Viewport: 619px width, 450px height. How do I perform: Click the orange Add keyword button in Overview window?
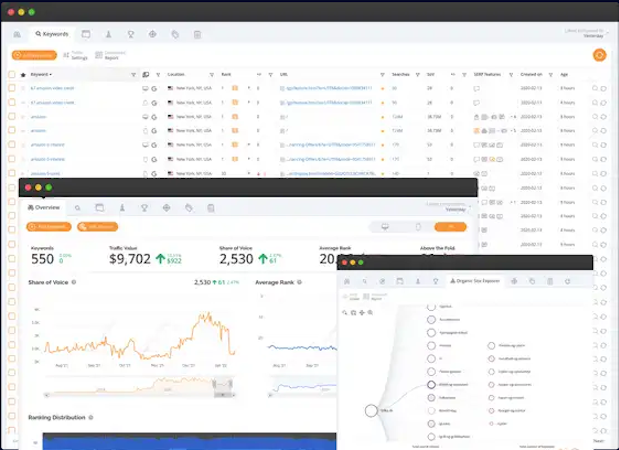click(49, 227)
